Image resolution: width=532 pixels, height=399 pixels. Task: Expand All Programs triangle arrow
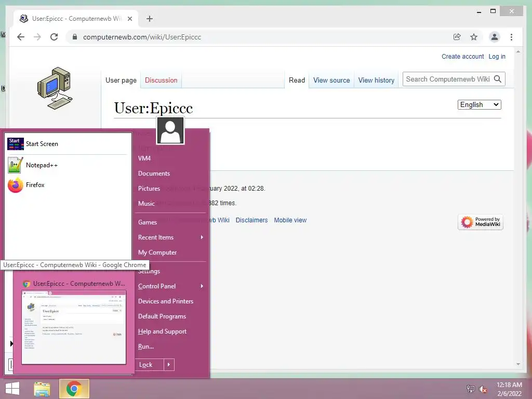[x=11, y=344]
